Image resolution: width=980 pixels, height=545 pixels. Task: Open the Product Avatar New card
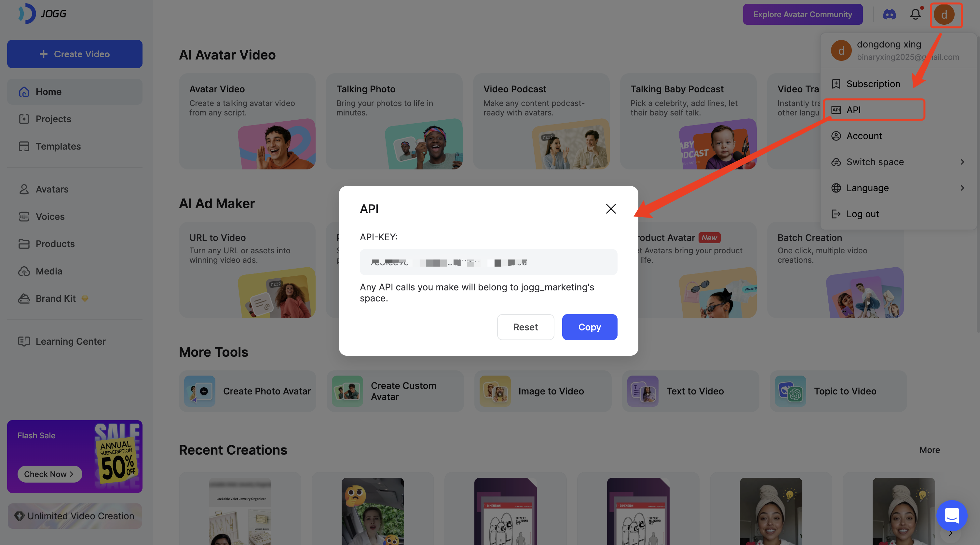tap(697, 270)
